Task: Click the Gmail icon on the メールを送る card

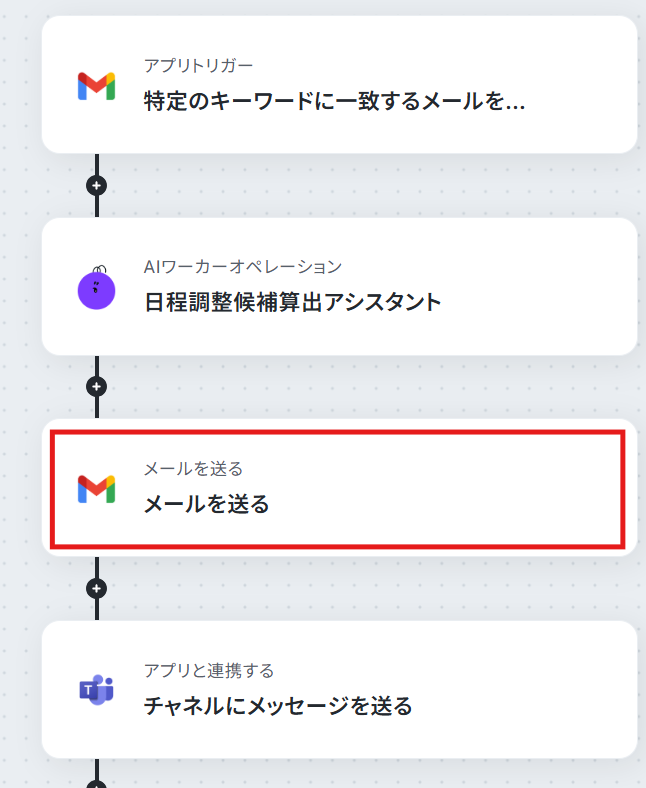Action: tap(97, 489)
